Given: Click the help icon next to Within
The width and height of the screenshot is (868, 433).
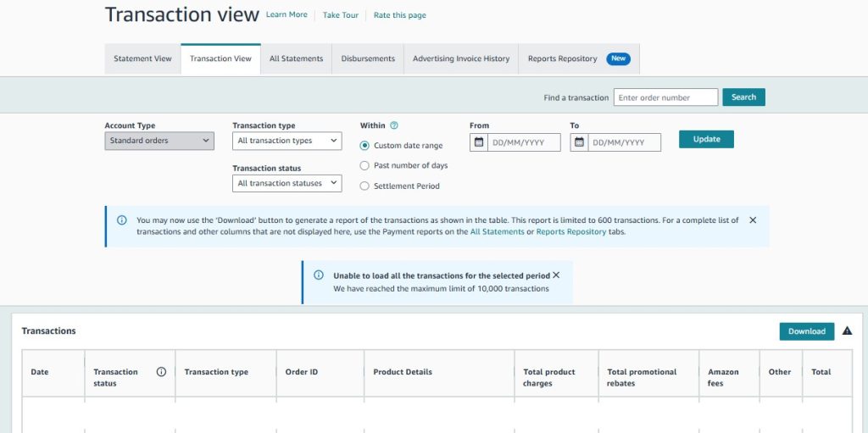Looking at the screenshot, I should tap(394, 125).
